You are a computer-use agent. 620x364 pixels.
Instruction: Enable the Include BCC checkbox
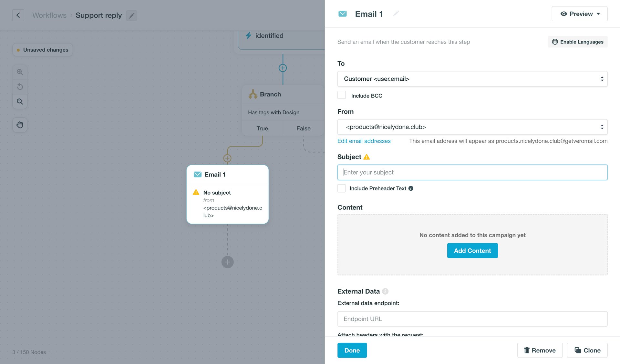pyautogui.click(x=341, y=95)
